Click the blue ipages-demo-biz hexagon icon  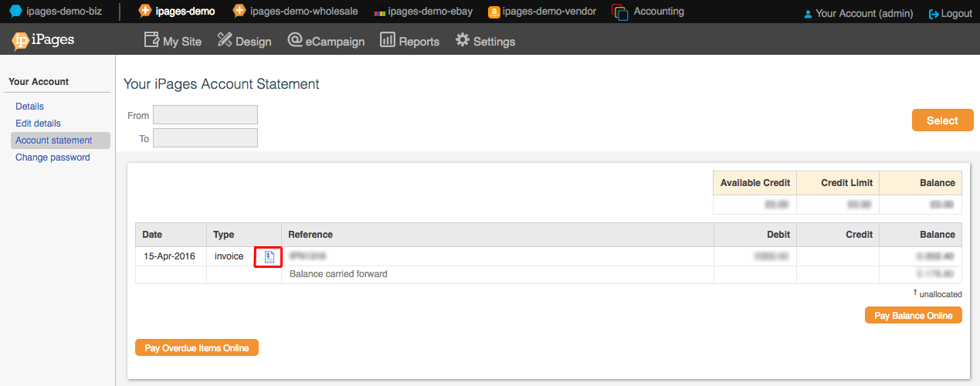coord(15,12)
